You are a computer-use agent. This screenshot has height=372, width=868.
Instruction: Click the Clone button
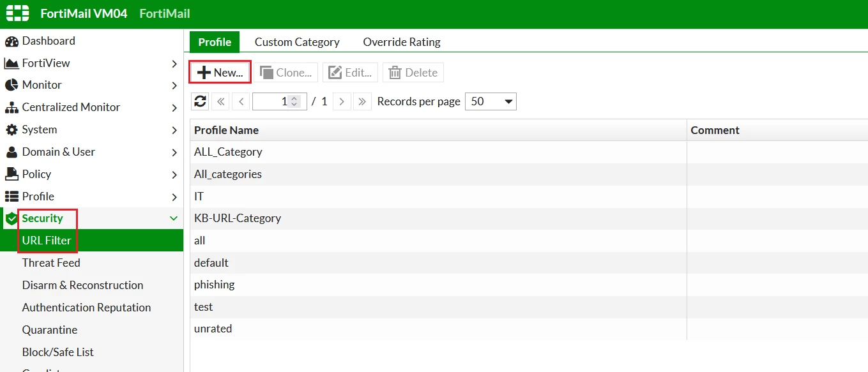(286, 72)
